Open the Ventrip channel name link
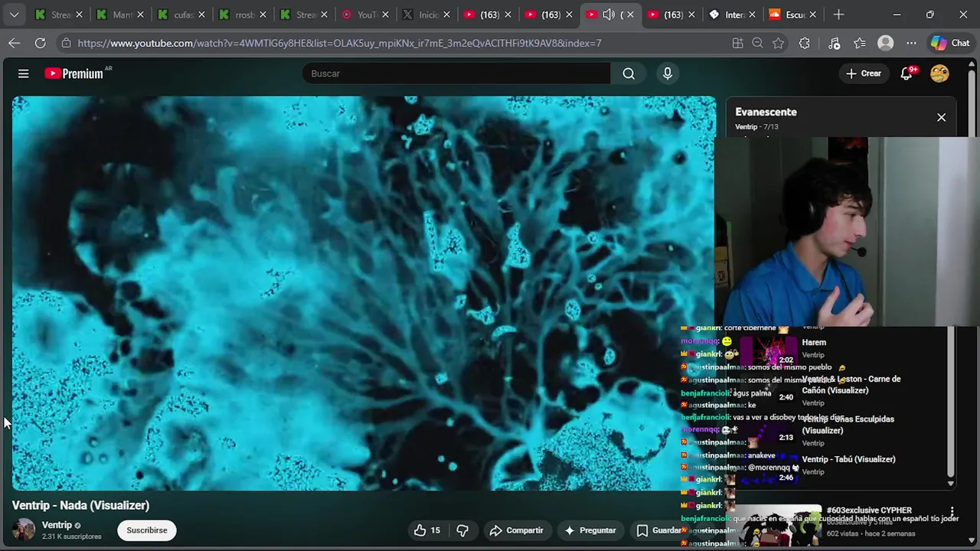 (x=57, y=525)
